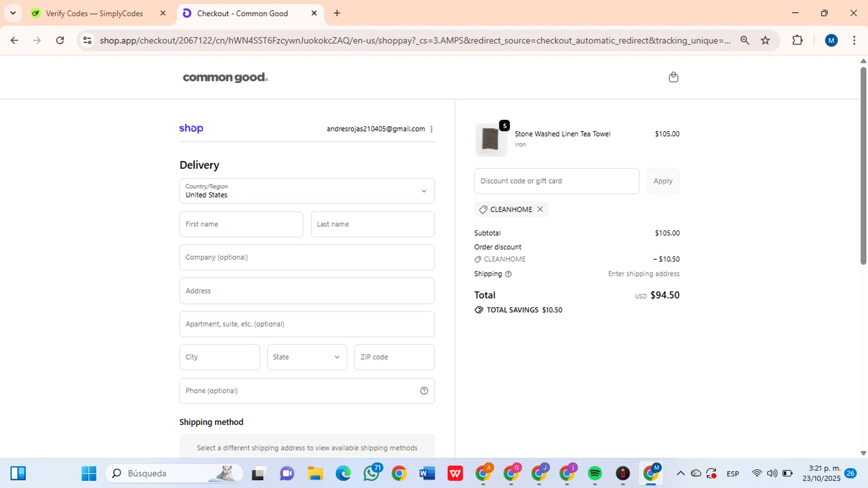Open Spotify from the taskbar
868x488 pixels.
pos(595,474)
